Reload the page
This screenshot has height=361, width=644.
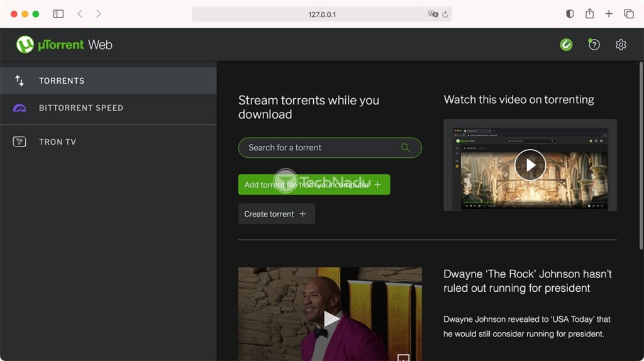445,14
